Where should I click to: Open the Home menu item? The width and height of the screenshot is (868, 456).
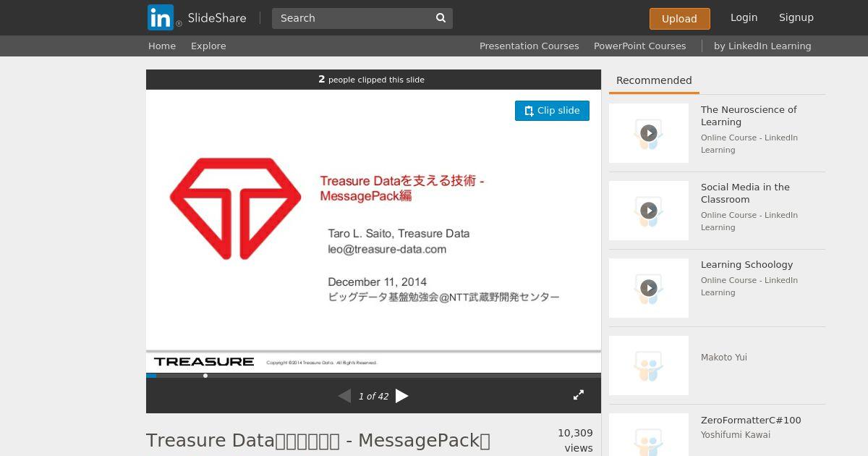click(162, 46)
